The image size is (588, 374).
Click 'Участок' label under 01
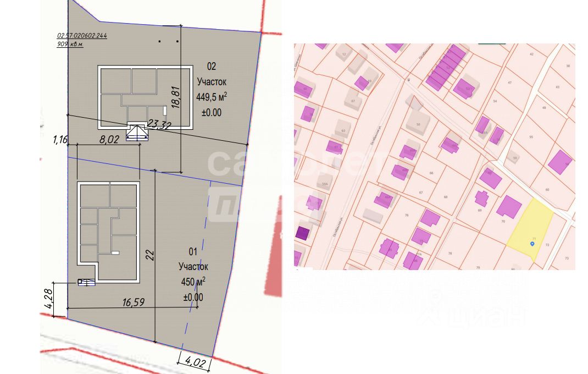click(193, 267)
